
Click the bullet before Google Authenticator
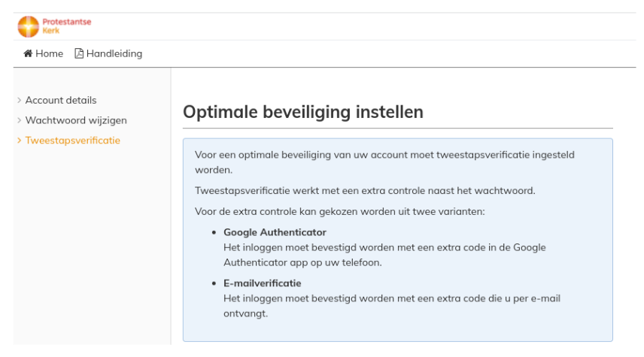coord(214,233)
